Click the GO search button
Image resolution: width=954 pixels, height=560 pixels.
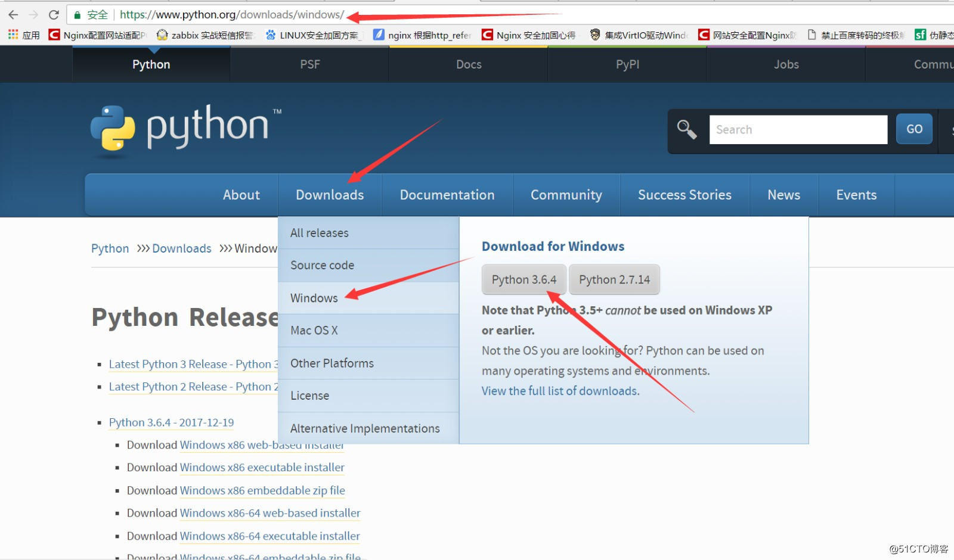(x=915, y=129)
